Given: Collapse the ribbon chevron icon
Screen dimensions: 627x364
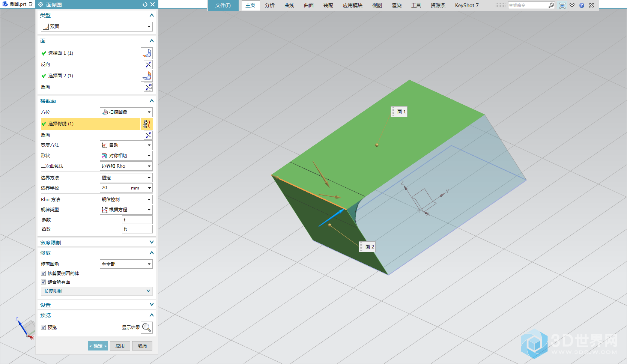Looking at the screenshot, I should click(572, 5).
